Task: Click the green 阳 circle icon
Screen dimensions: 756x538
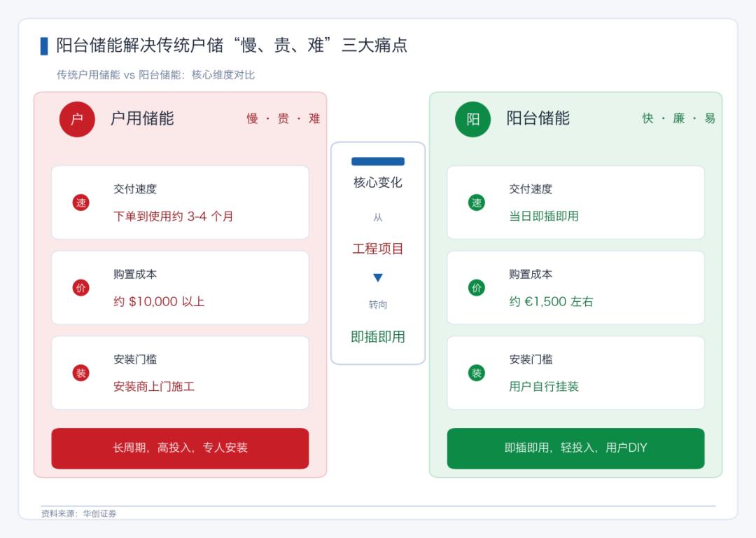Action: [x=473, y=119]
